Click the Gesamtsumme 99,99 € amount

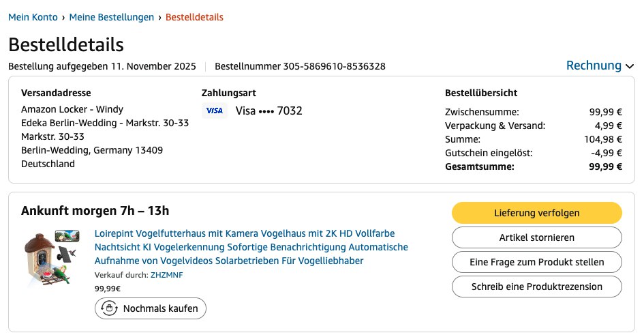[x=605, y=166]
